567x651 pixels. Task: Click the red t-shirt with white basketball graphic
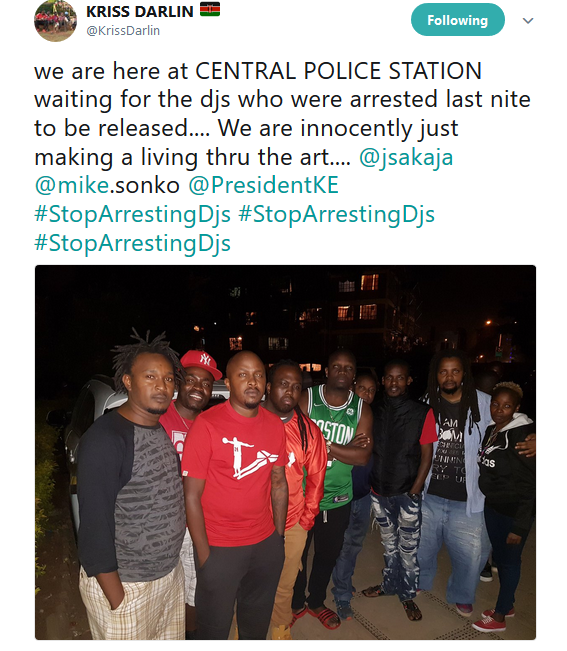tap(235, 471)
